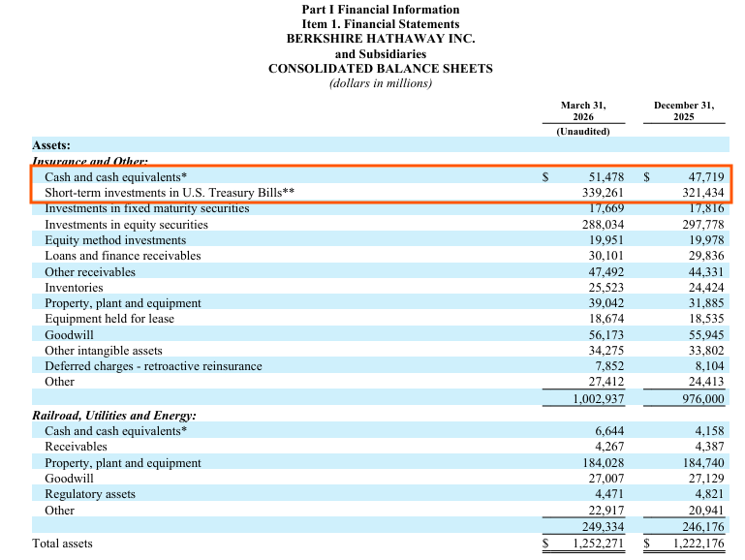Click "Item 1. Financial Statements" line
Viewport: 745px width, 560px height.
pos(381,24)
